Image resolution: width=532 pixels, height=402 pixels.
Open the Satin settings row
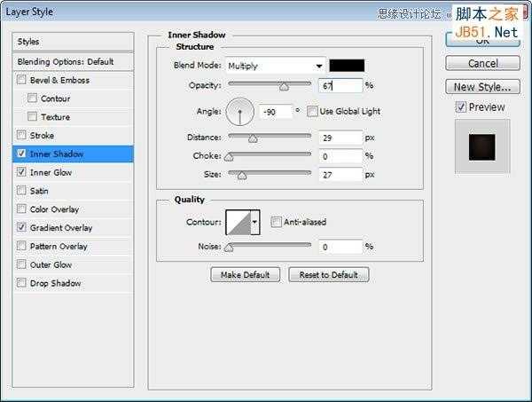(73, 191)
